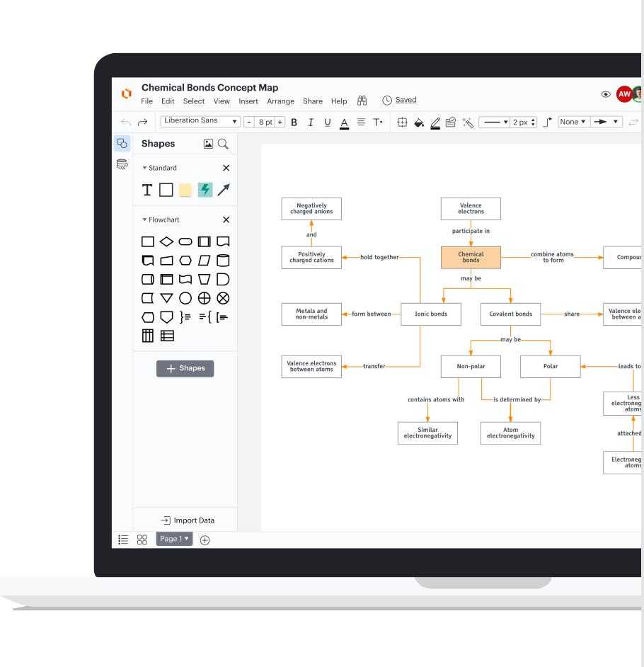Screen dimensions: 644x667
Task: Pick the cylinder database flowchart shape
Action: [223, 261]
